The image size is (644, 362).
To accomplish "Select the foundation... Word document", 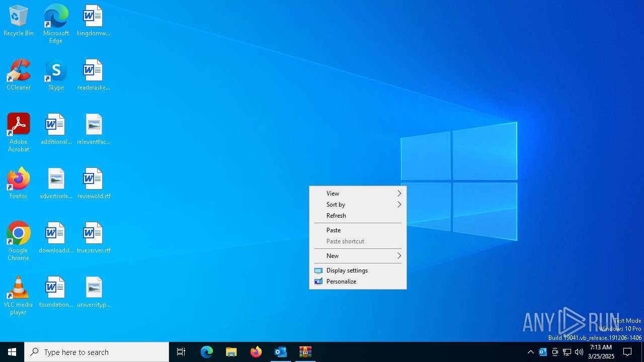I will [x=56, y=293].
